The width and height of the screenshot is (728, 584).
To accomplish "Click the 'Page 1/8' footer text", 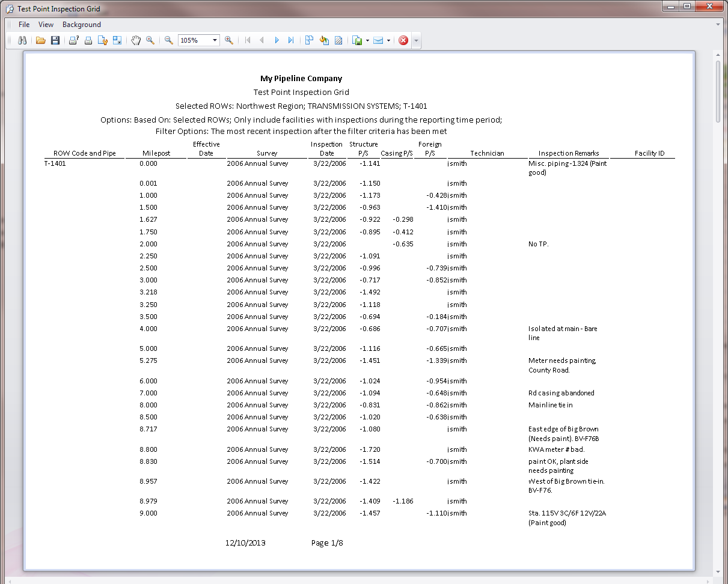I will click(x=327, y=543).
